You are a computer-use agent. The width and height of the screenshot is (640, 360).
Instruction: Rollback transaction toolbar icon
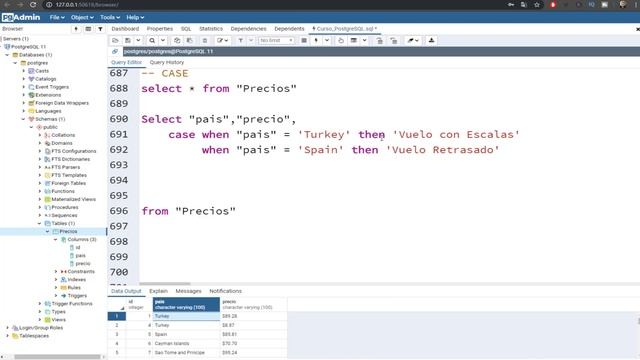393,40
